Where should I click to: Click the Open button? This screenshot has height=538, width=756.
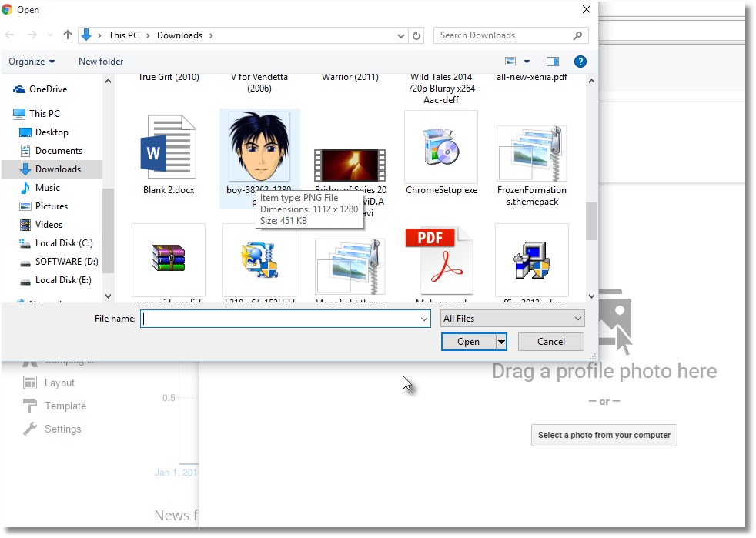tap(468, 342)
